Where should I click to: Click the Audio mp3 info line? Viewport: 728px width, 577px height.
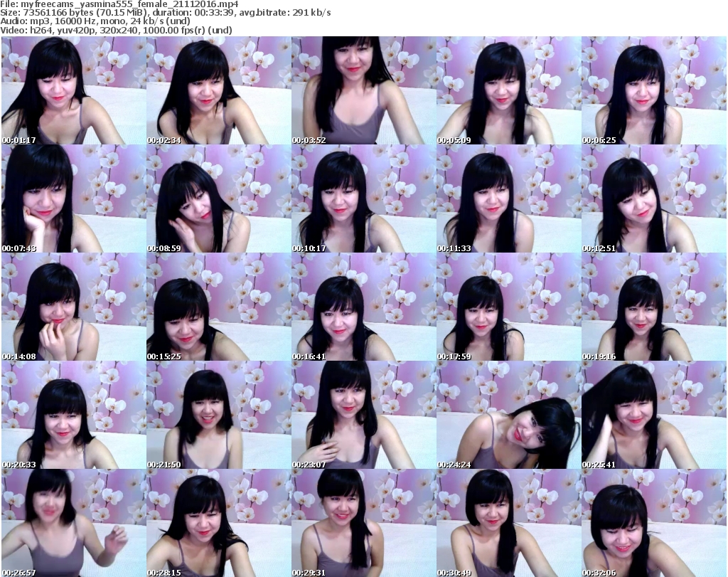[95, 21]
